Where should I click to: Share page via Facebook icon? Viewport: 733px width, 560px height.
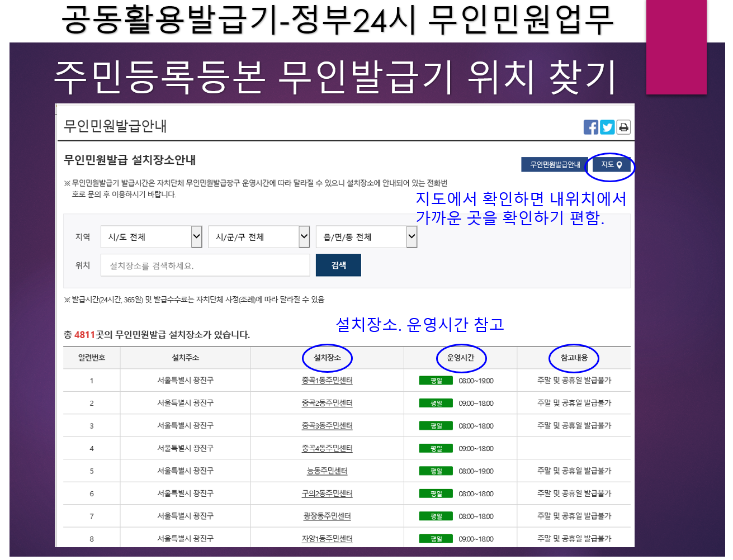click(x=590, y=127)
